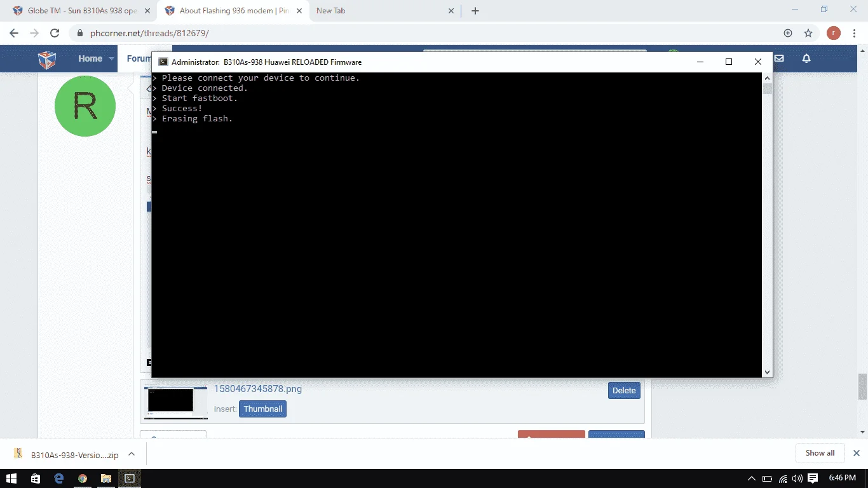Close the Globe TM browser tab

(148, 11)
